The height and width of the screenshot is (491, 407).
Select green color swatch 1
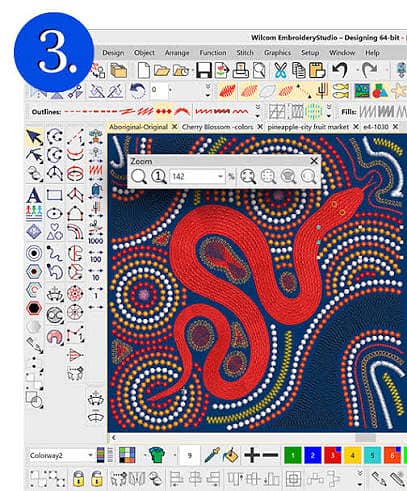293,455
